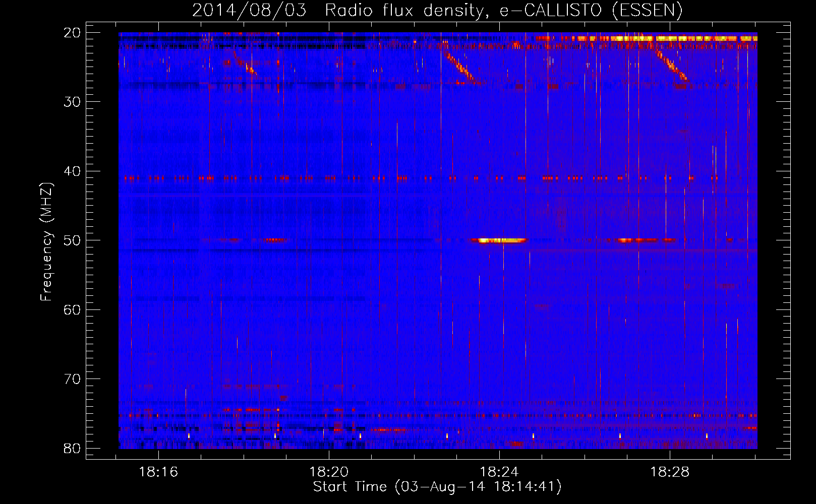Click the 18:28 time tick label
The image size is (816, 504).
670,472
